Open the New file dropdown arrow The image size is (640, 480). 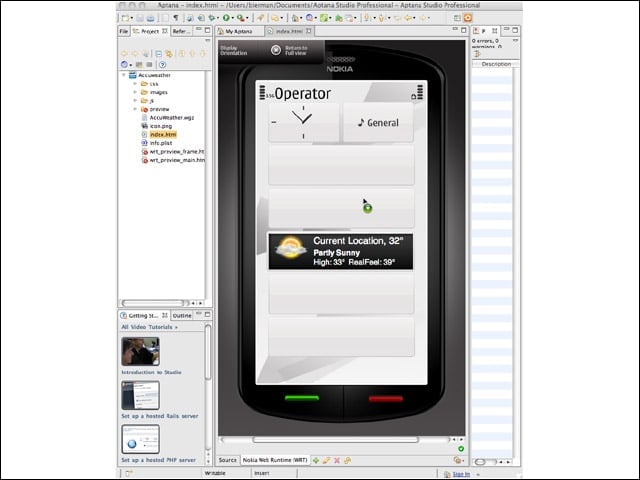pos(131,18)
